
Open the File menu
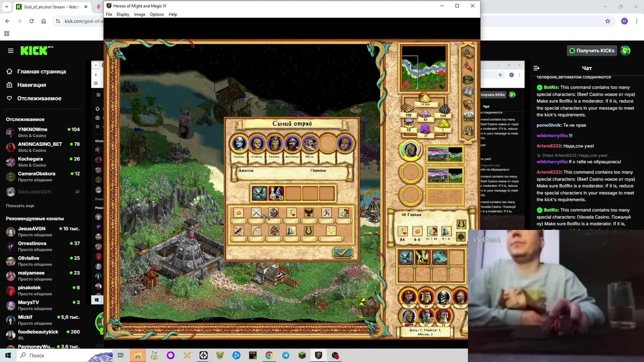[x=109, y=14]
